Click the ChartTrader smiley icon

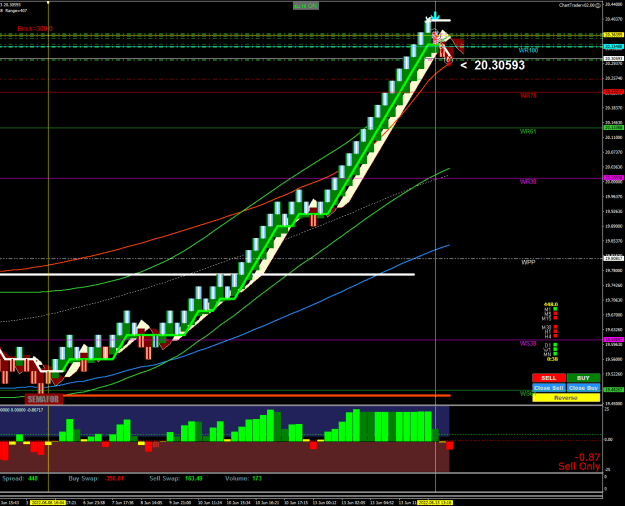point(597,5)
